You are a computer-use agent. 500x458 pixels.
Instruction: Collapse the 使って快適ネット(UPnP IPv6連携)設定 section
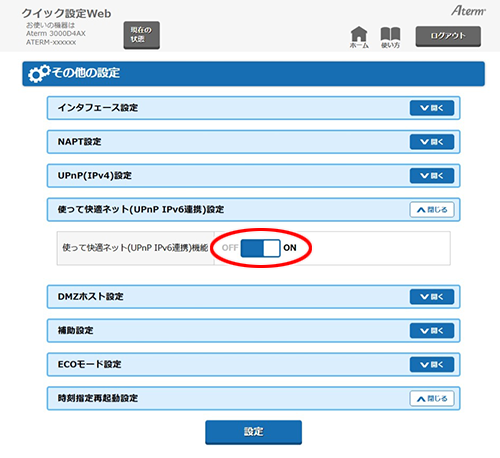[432, 210]
